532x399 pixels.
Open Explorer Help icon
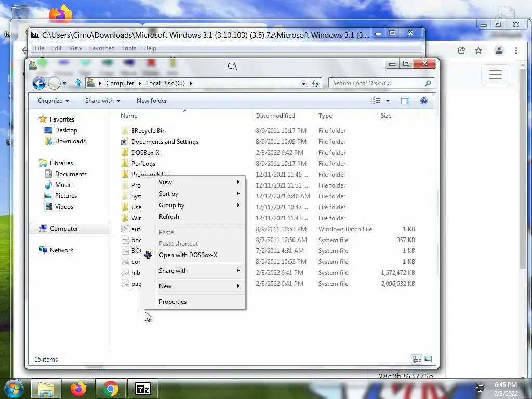click(x=424, y=101)
